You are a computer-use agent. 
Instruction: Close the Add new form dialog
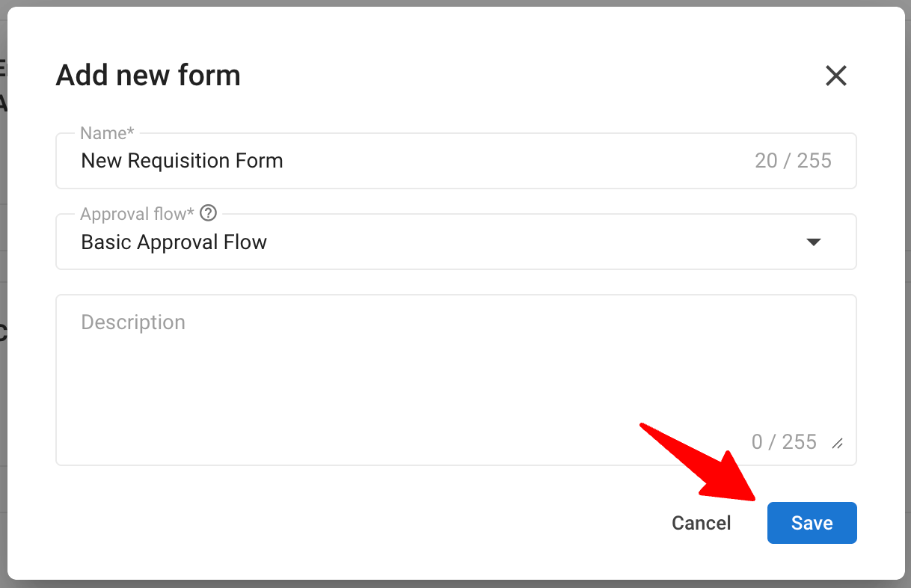(x=835, y=76)
